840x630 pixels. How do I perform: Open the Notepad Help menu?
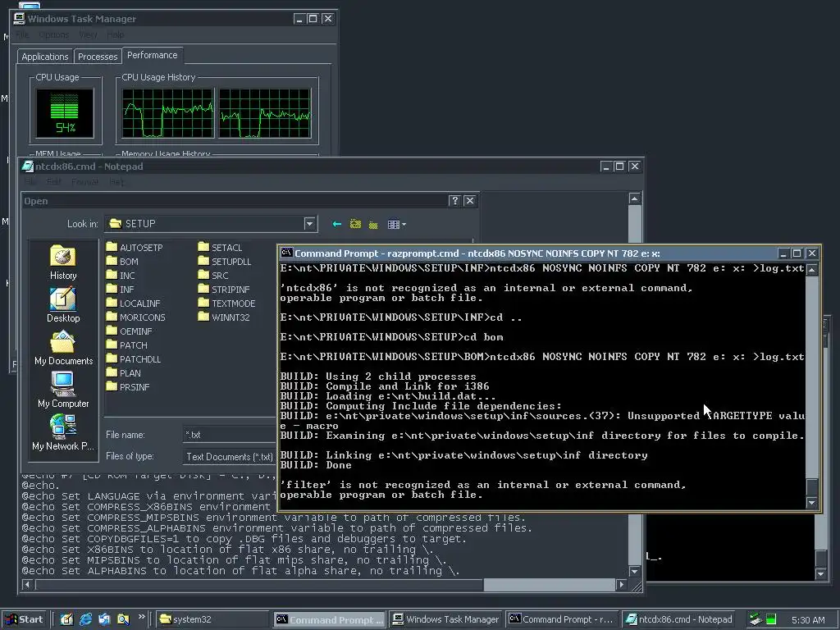tap(116, 182)
